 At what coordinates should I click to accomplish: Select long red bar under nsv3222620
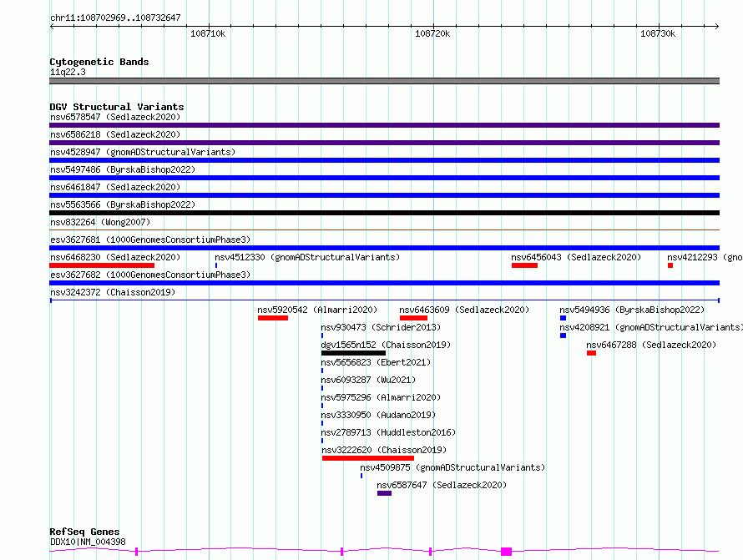pyautogui.click(x=367, y=458)
